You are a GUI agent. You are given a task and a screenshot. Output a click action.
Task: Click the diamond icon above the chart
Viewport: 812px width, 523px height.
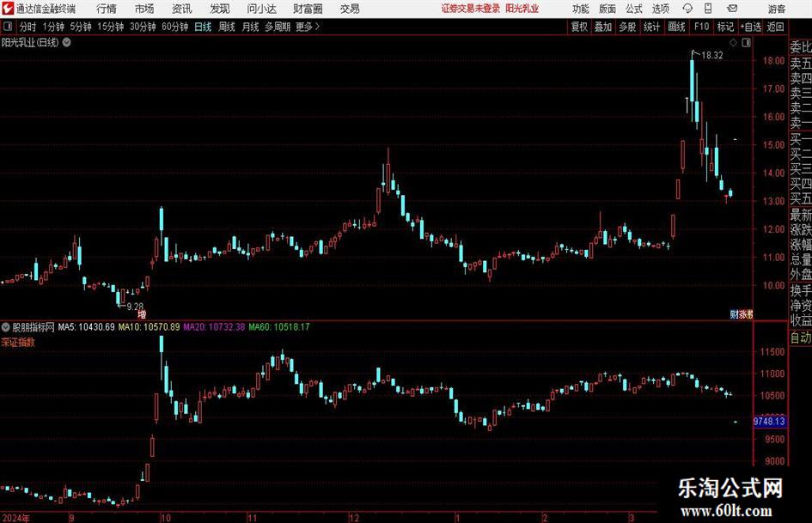(733, 42)
